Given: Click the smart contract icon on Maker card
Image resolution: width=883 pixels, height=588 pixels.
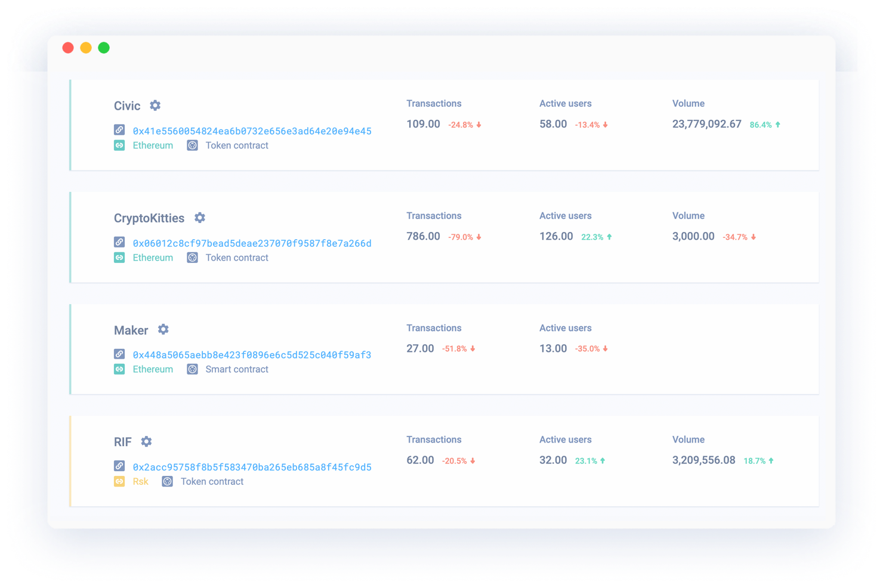Looking at the screenshot, I should click(192, 369).
